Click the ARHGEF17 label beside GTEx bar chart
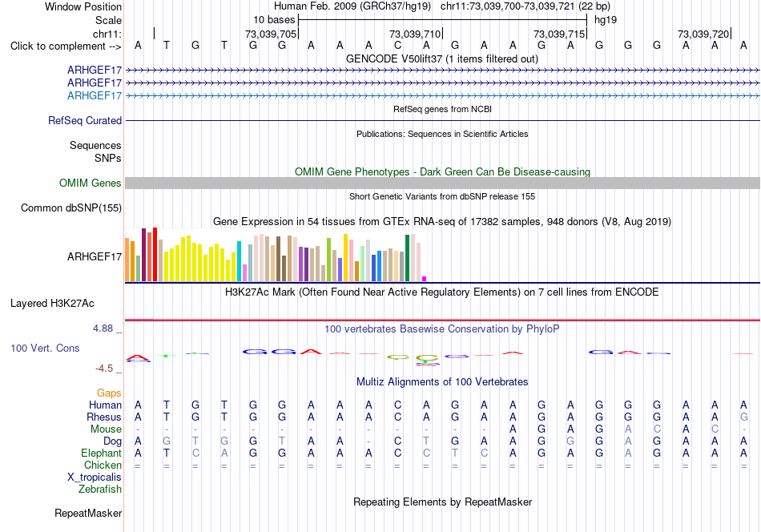Image resolution: width=761 pixels, height=532 pixels. coord(95,256)
